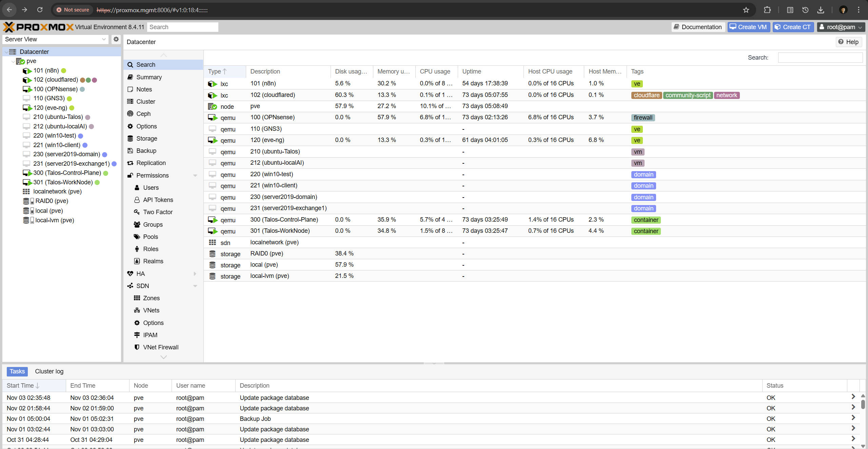Click the browser bookmark star icon
868x449 pixels.
(746, 10)
